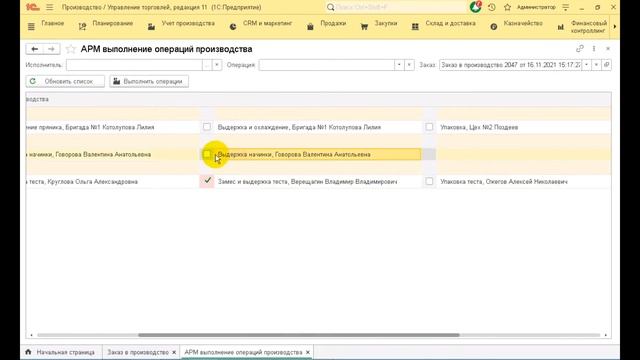640x360 pixels.
Task: Click the Обновить список button
Action: [65, 81]
